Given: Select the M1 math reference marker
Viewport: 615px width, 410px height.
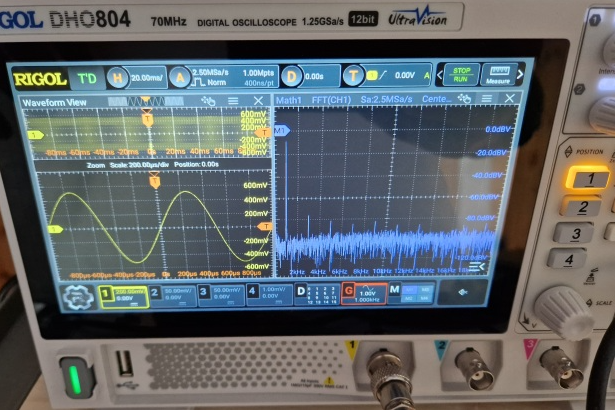Looking at the screenshot, I should point(282,130).
